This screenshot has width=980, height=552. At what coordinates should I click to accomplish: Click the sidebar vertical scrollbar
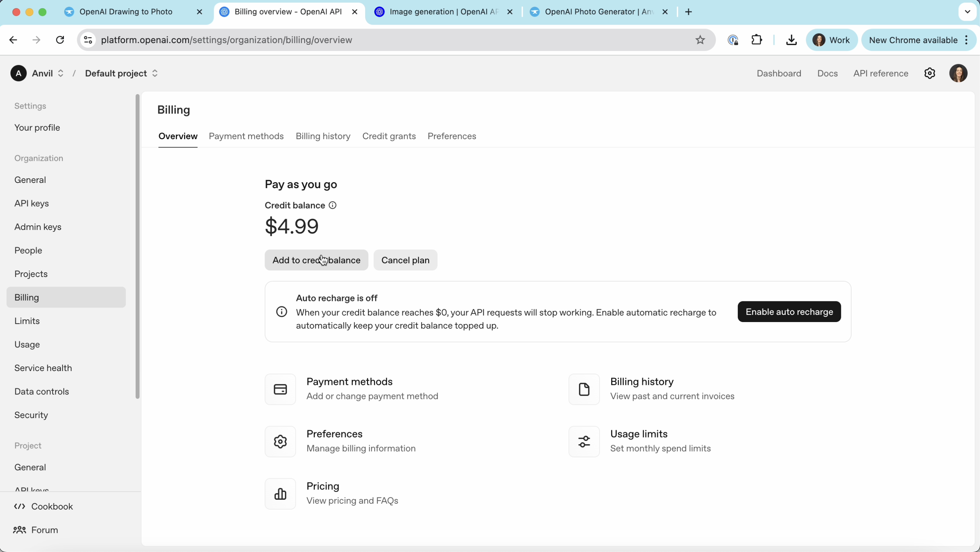[137, 247]
